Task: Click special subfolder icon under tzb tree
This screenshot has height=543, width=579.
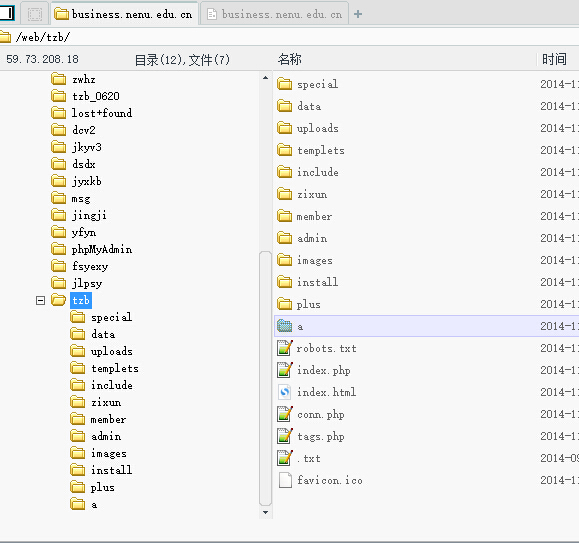Action: (x=78, y=317)
